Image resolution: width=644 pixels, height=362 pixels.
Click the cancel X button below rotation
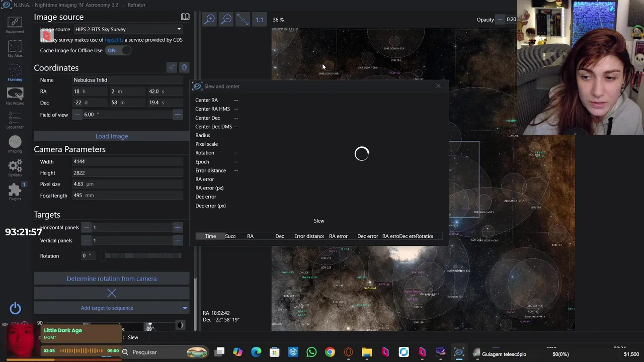click(112, 293)
